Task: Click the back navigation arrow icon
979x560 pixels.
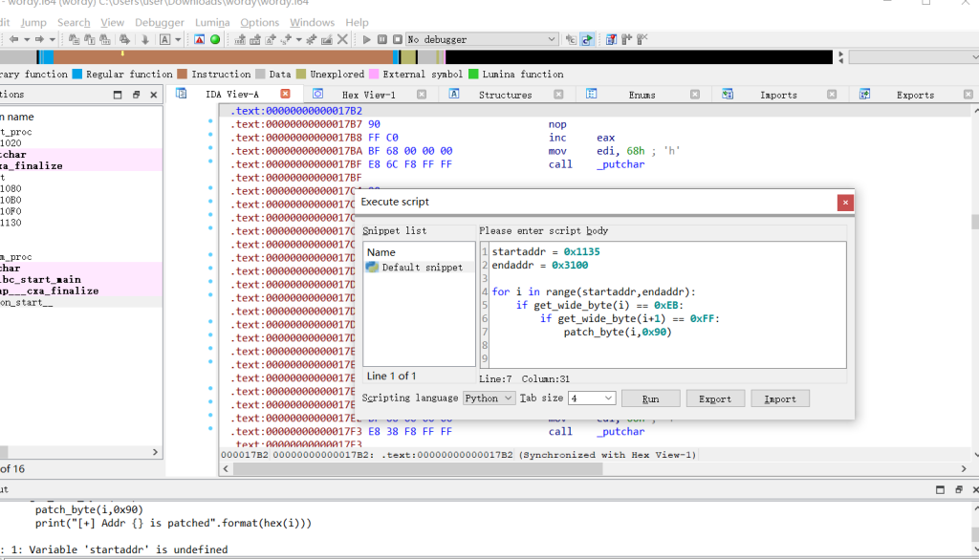Action: [14, 39]
